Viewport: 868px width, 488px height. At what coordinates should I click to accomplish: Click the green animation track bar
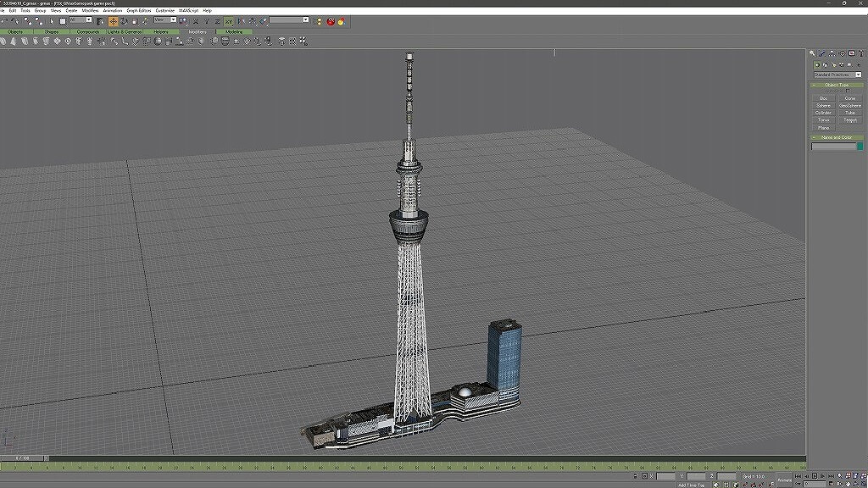[403, 467]
